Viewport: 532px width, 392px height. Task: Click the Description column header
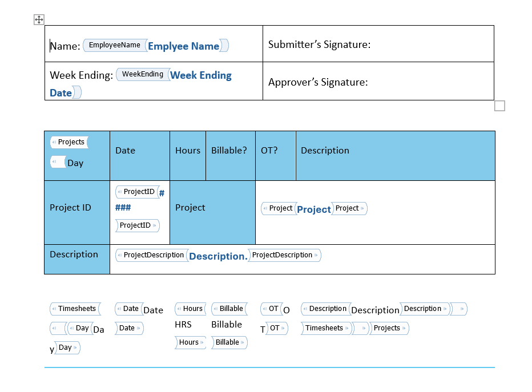[x=395, y=156]
